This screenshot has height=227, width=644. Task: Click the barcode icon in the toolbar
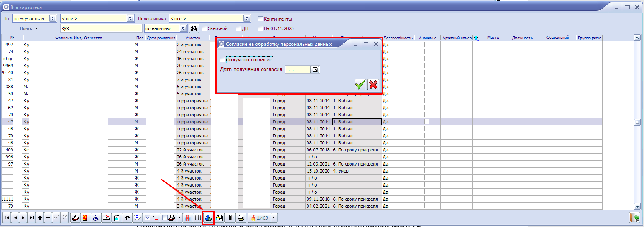[x=198, y=218]
